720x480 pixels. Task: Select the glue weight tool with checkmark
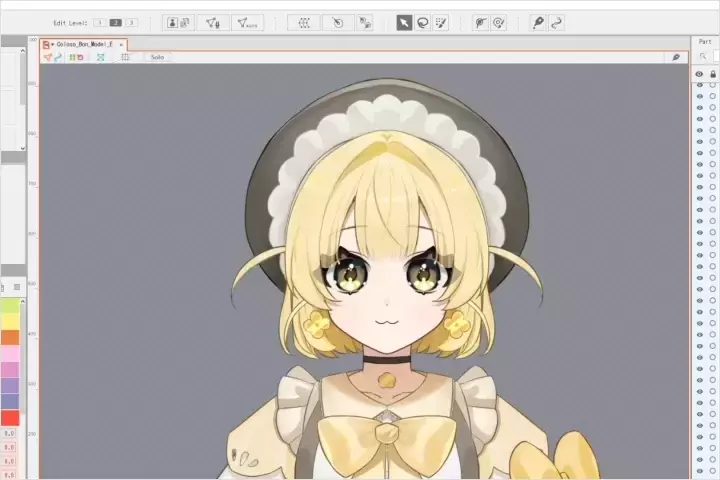pyautogui.click(x=499, y=23)
